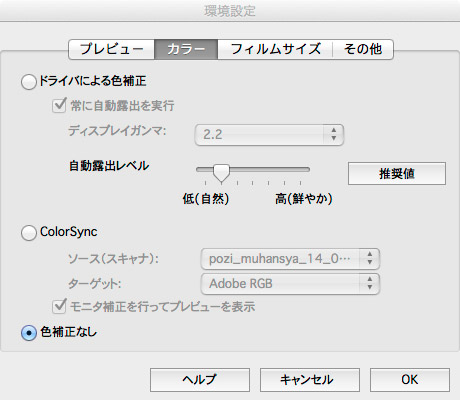Expand the ソース(スキャナ) profile dropdown
The height and width of the screenshot is (400, 460).
tap(290, 259)
